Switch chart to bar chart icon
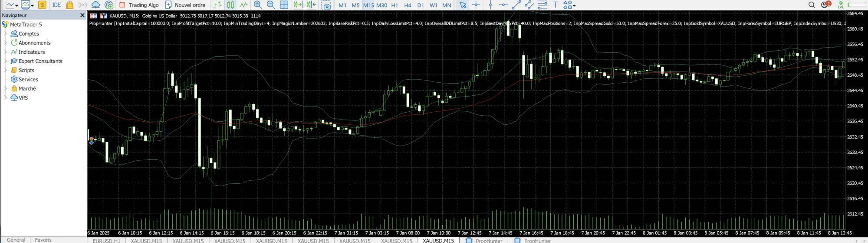 [x=217, y=5]
